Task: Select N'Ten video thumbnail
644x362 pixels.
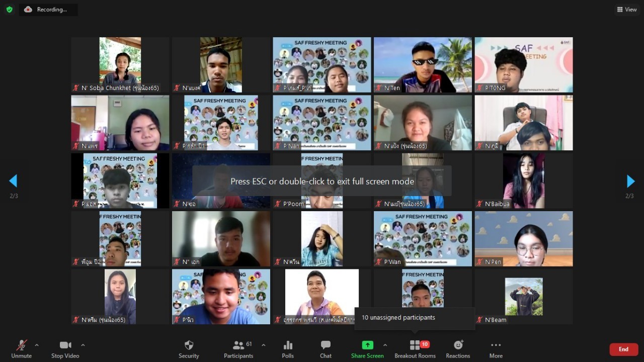Action: pyautogui.click(x=423, y=65)
